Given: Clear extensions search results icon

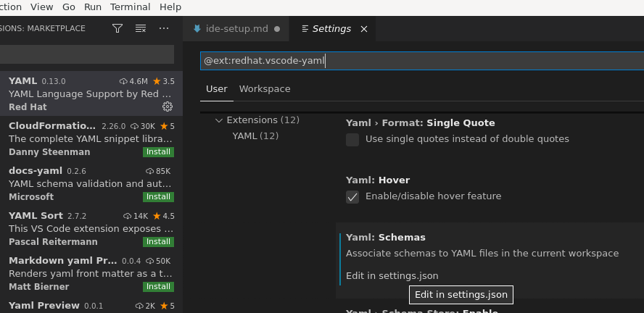Looking at the screenshot, I should coord(141,28).
